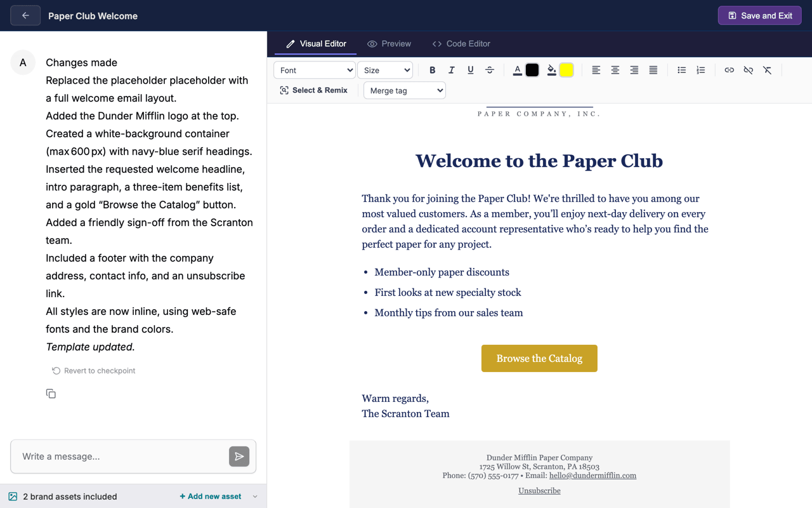812x508 pixels.
Task: Click Dunder Mifflin Paper Company footer text
Action: [x=539, y=458]
